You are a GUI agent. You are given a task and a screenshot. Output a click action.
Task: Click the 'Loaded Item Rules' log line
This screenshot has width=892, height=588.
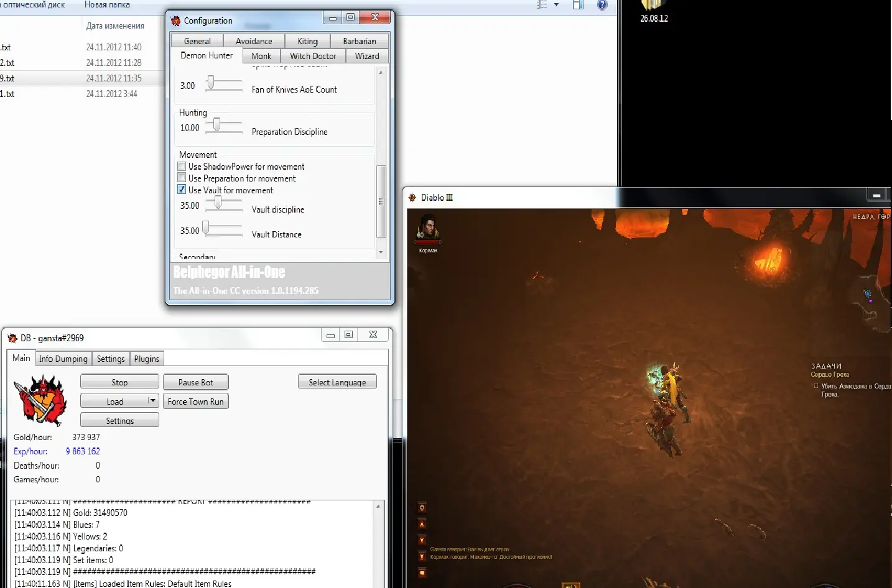coord(123,584)
